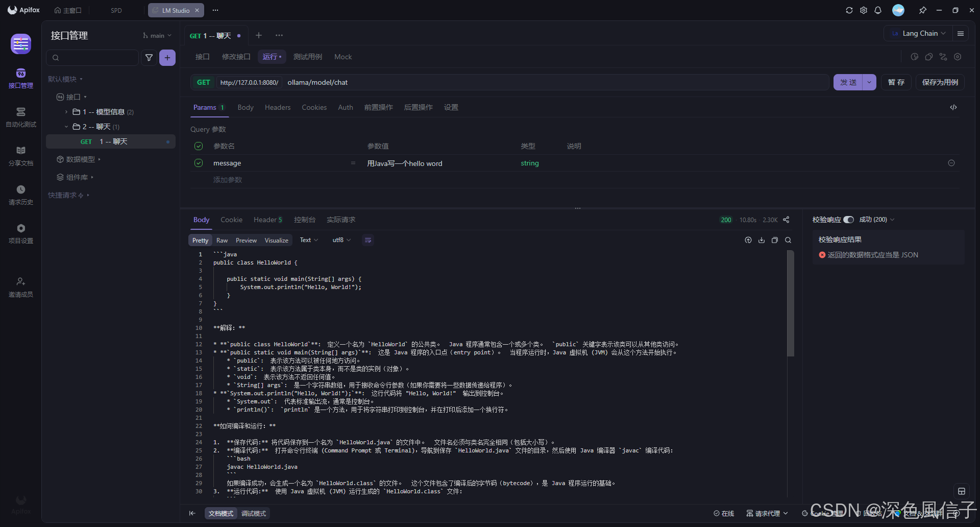
Task: Copy the response body
Action: pyautogui.click(x=775, y=240)
